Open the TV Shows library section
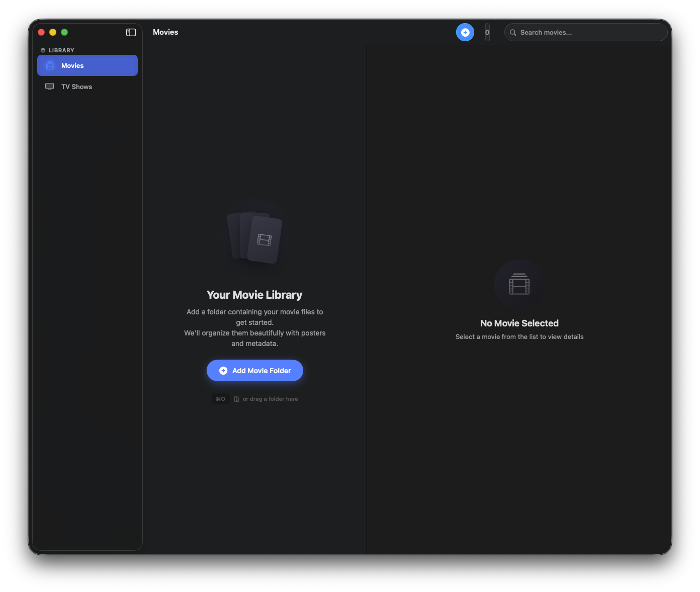 pos(76,87)
